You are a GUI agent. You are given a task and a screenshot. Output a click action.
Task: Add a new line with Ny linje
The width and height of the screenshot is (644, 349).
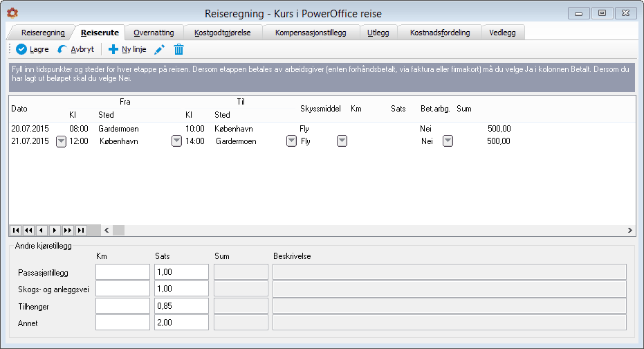127,49
